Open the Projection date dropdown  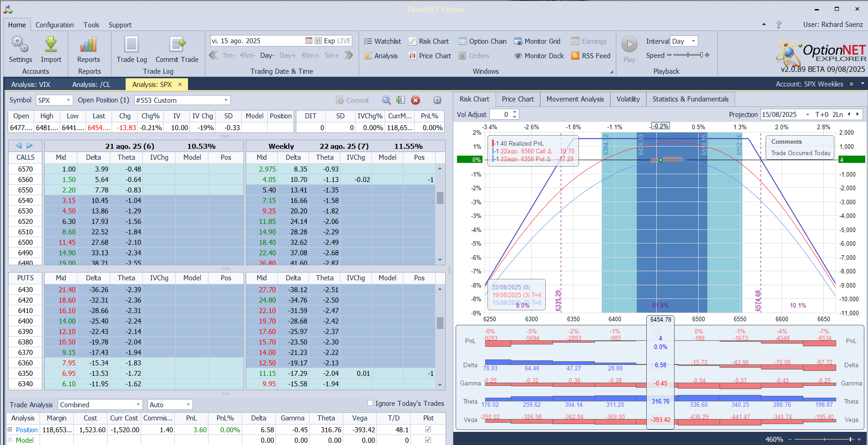click(807, 115)
